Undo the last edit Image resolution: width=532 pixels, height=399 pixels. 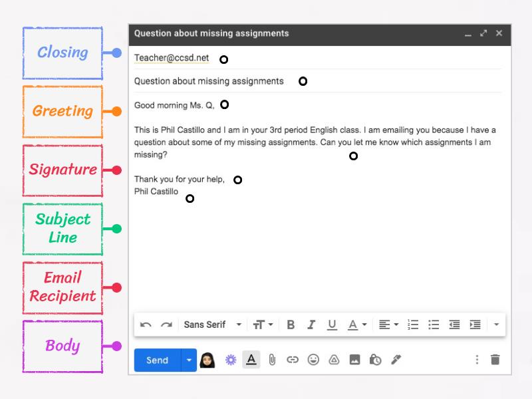coord(145,325)
